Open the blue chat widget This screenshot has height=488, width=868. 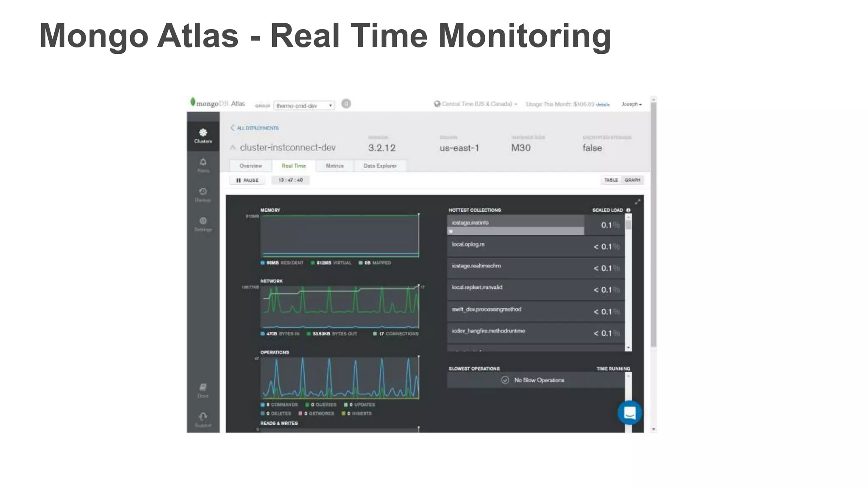(630, 412)
